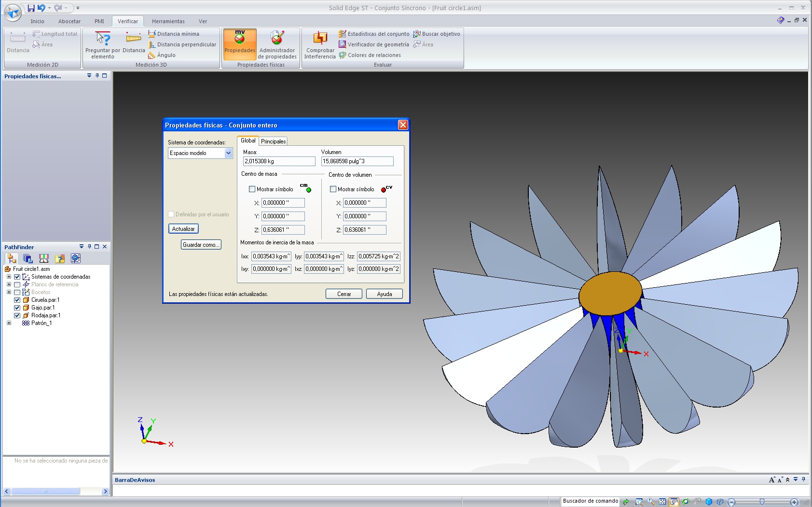Select the Rotate view tool in status bar

(686, 502)
